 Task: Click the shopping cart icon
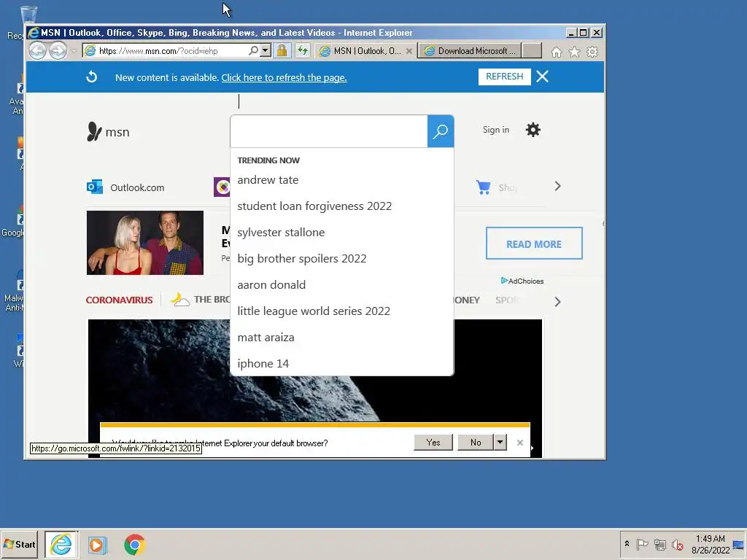click(x=483, y=187)
